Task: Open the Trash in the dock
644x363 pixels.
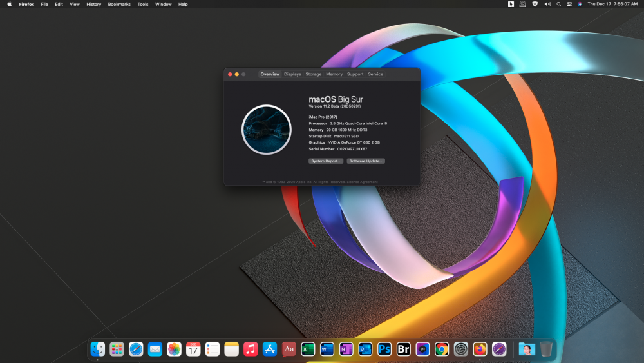Action: [546, 349]
